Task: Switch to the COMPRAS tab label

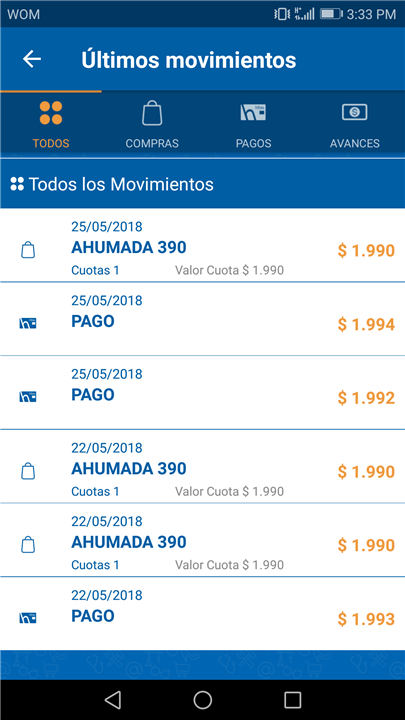Action: [x=152, y=143]
